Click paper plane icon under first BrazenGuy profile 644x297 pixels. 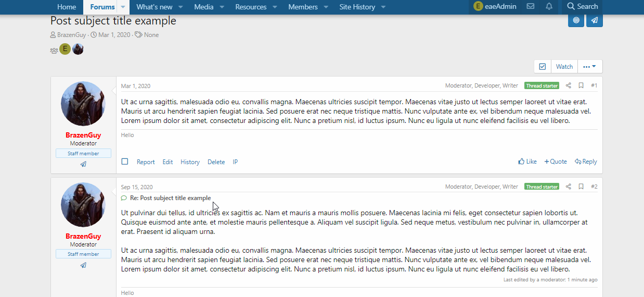[x=83, y=164]
